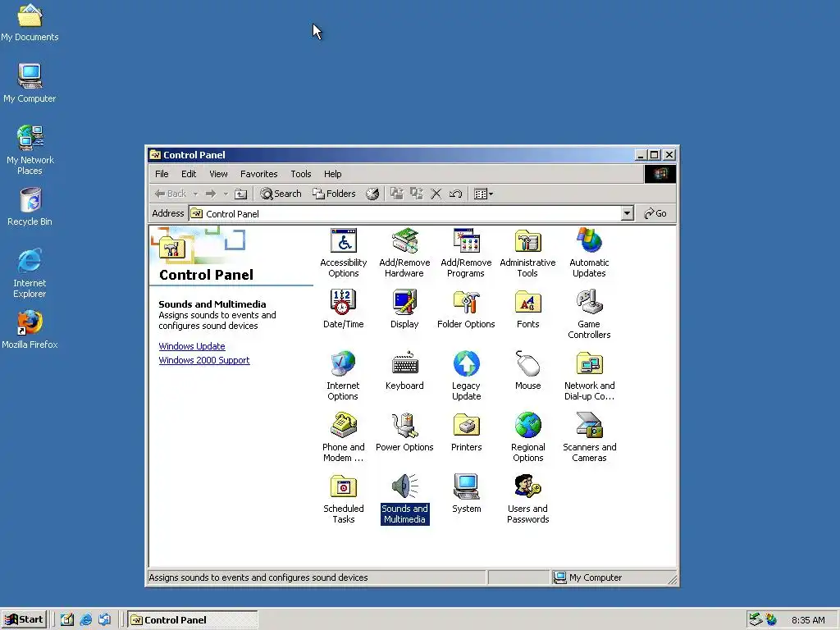The width and height of the screenshot is (840, 630).
Task: Open the Printers folder
Action: (466, 432)
